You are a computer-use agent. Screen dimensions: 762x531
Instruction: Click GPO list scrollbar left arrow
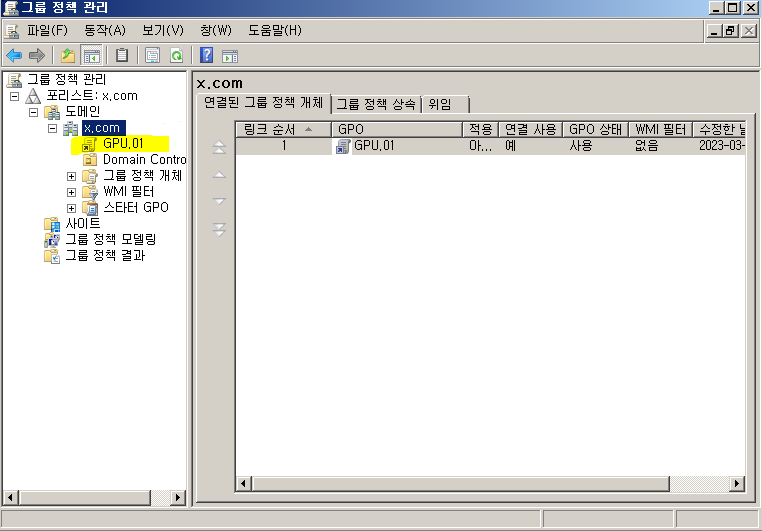[x=243, y=483]
